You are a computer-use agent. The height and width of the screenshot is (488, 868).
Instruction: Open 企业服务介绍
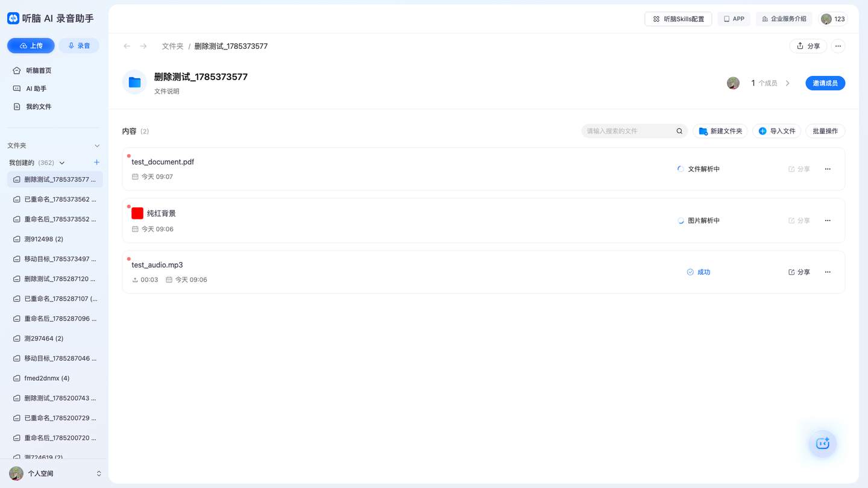click(x=784, y=19)
